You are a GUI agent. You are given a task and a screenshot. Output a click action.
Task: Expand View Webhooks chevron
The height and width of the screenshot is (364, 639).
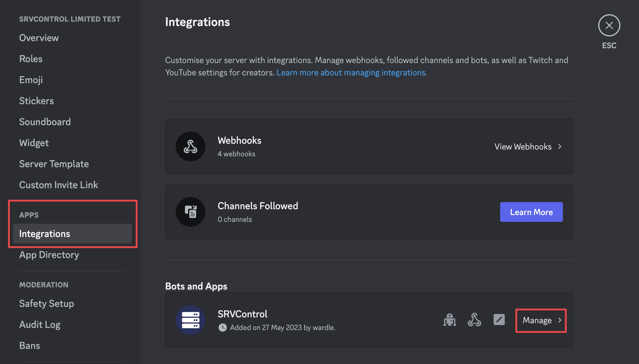560,146
